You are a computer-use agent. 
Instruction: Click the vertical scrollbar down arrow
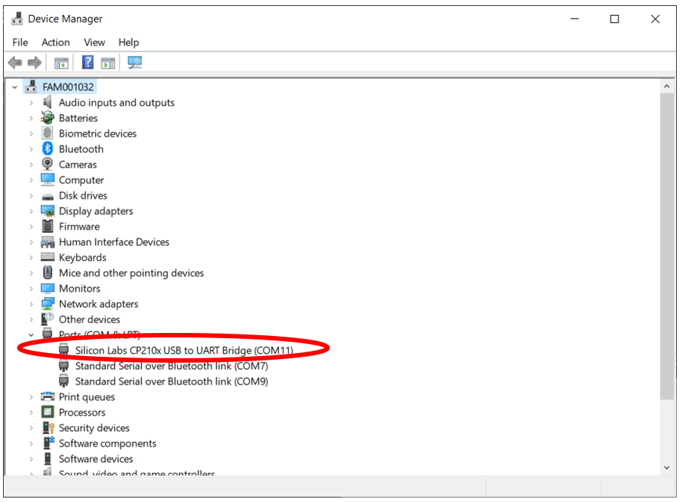click(667, 467)
